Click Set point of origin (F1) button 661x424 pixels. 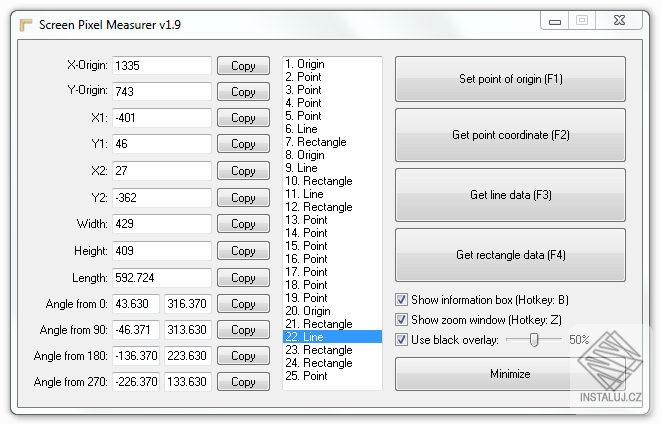coord(510,79)
